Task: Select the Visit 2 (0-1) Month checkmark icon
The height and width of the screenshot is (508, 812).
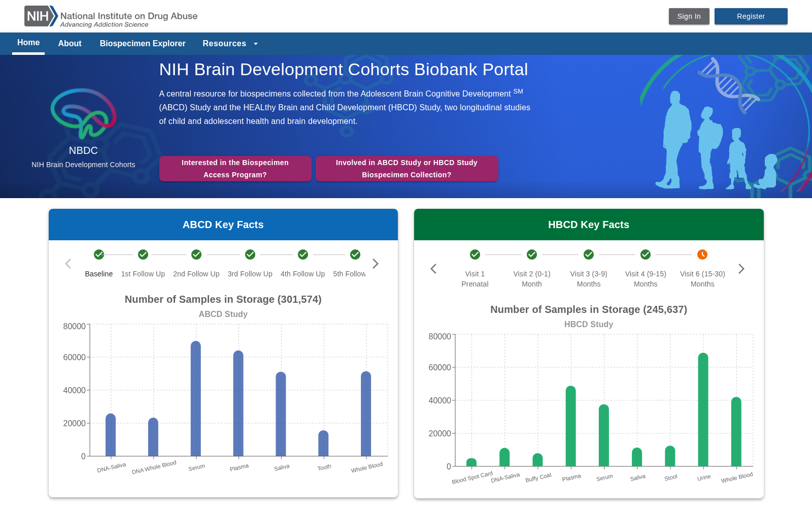Action: pyautogui.click(x=532, y=255)
